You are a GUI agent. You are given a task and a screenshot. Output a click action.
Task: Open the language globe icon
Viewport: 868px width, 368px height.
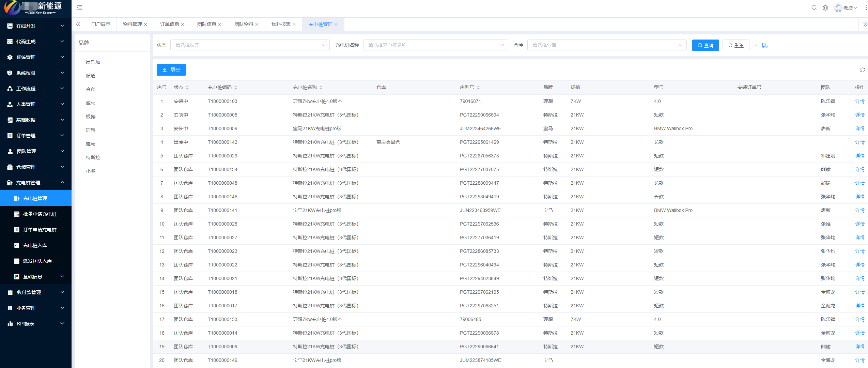[x=825, y=8]
